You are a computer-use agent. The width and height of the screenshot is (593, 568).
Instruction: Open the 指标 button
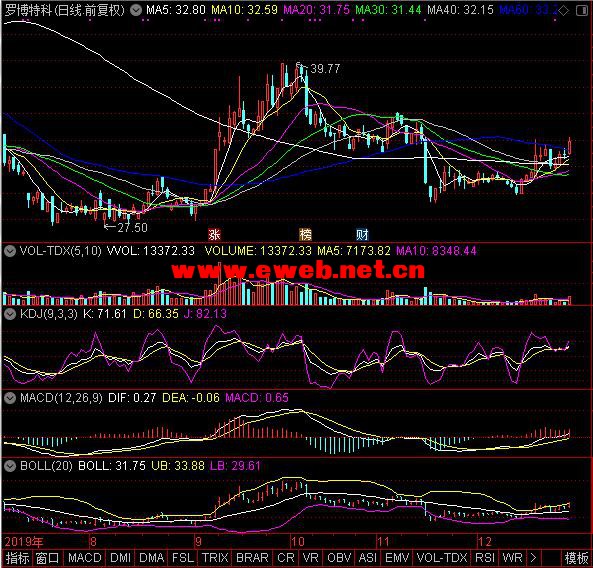click(17, 558)
